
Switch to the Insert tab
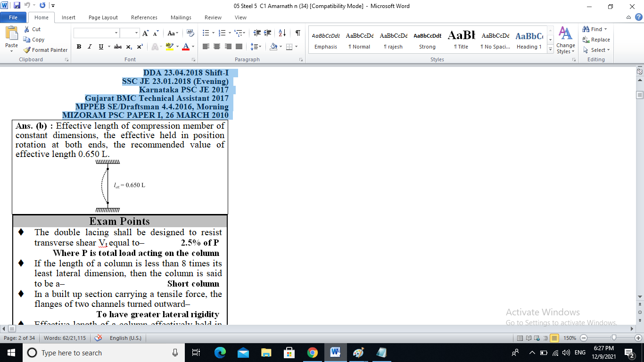(x=68, y=17)
